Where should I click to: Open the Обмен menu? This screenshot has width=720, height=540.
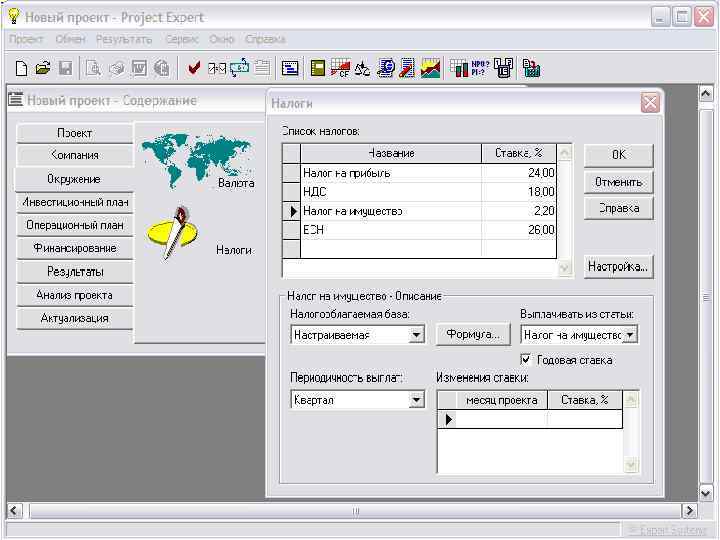tap(70, 39)
